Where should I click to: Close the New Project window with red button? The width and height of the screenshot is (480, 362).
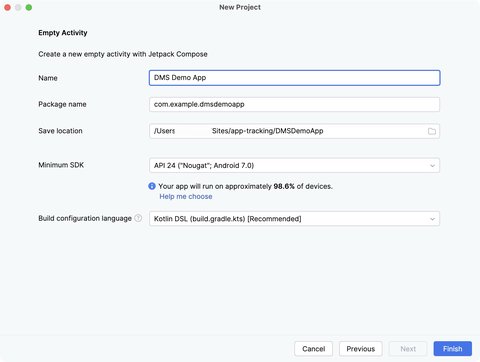[x=7, y=7]
